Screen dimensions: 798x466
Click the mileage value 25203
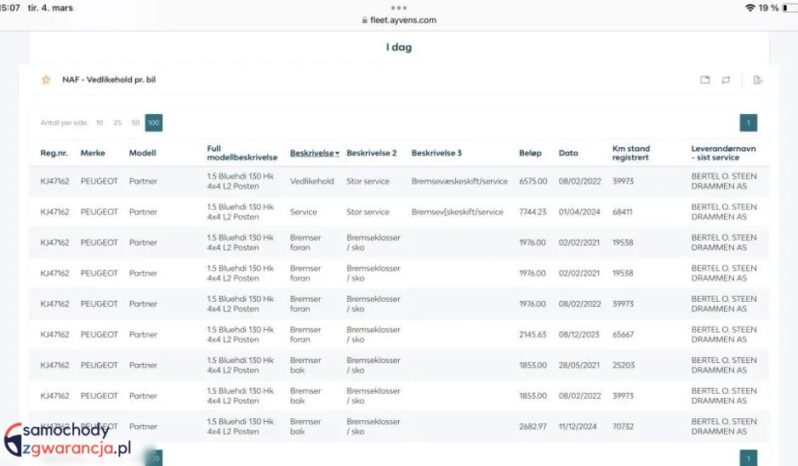click(623, 365)
